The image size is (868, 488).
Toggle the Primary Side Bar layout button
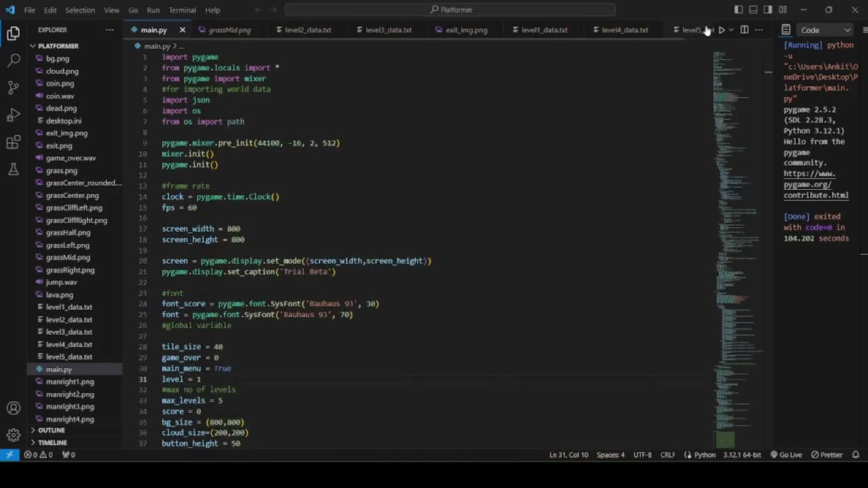(738, 9)
